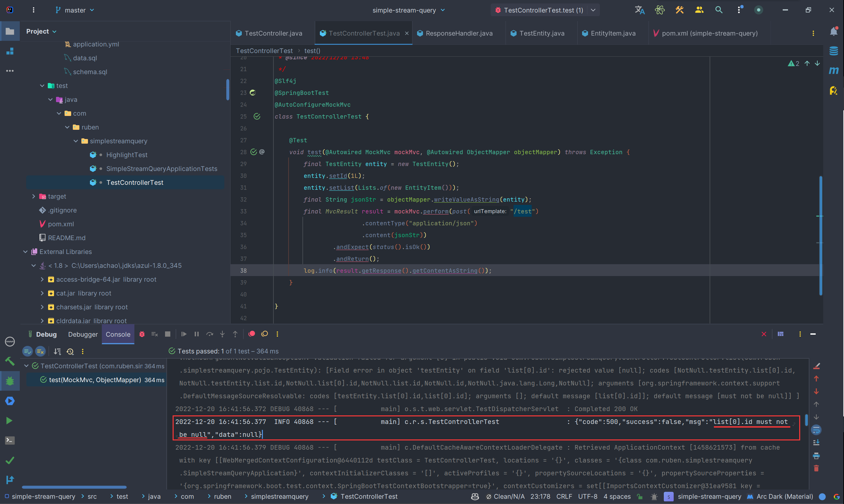Click the Resume Program icon
Screen dimensions: 844x504
pyautogui.click(x=184, y=334)
